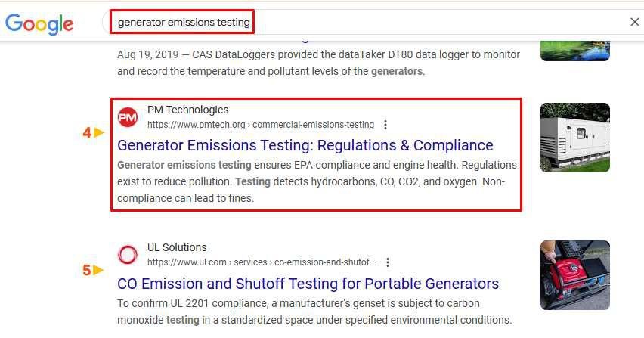
Task: Click the orange number 5 arrow marker
Action: click(x=93, y=270)
